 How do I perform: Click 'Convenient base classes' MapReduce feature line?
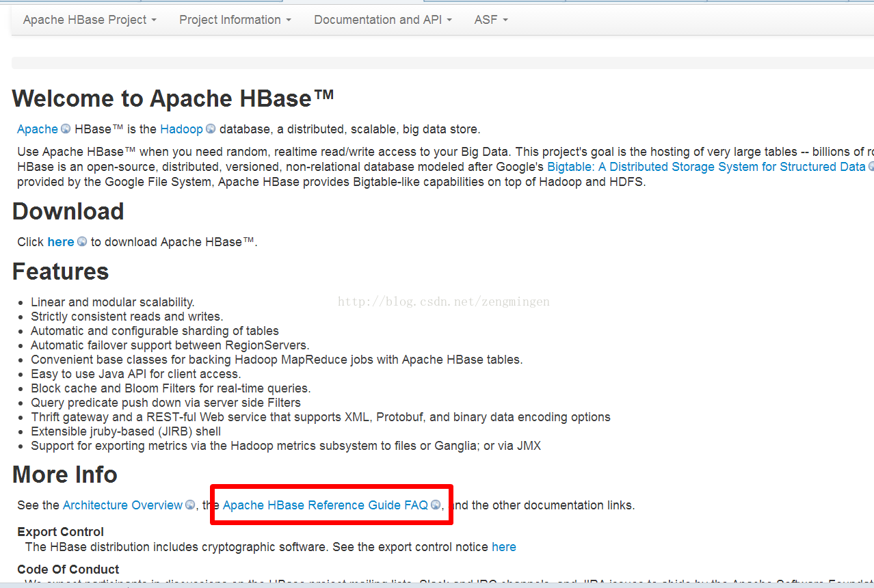click(x=277, y=360)
